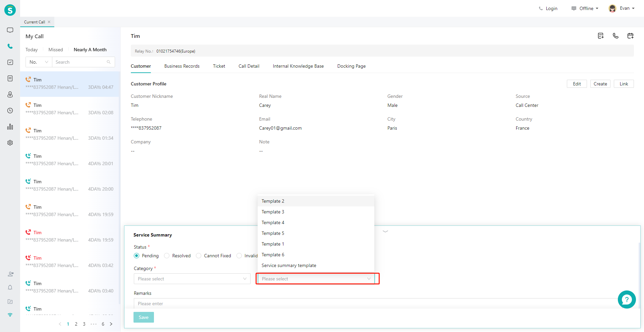Open the Category Please select dropdown
644x332 pixels.
coord(192,279)
